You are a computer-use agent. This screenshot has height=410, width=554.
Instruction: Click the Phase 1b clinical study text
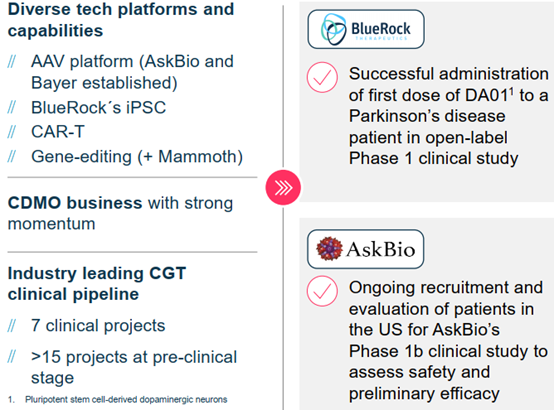pyautogui.click(x=438, y=351)
